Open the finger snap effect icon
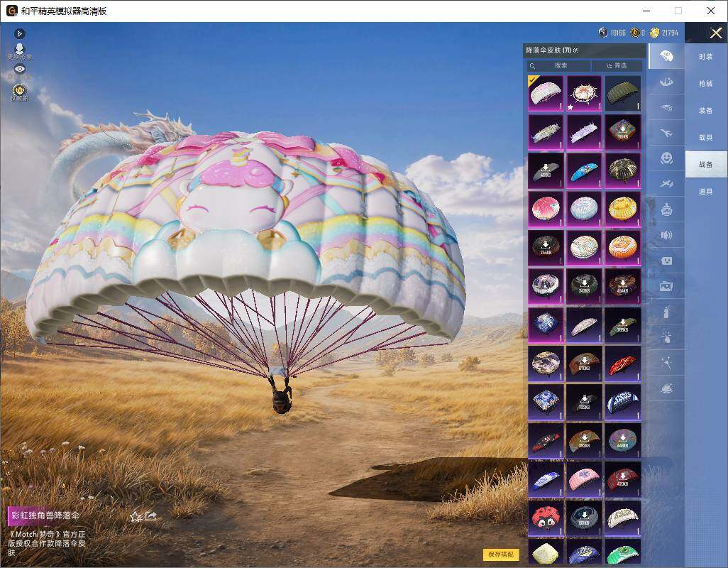 (667, 337)
